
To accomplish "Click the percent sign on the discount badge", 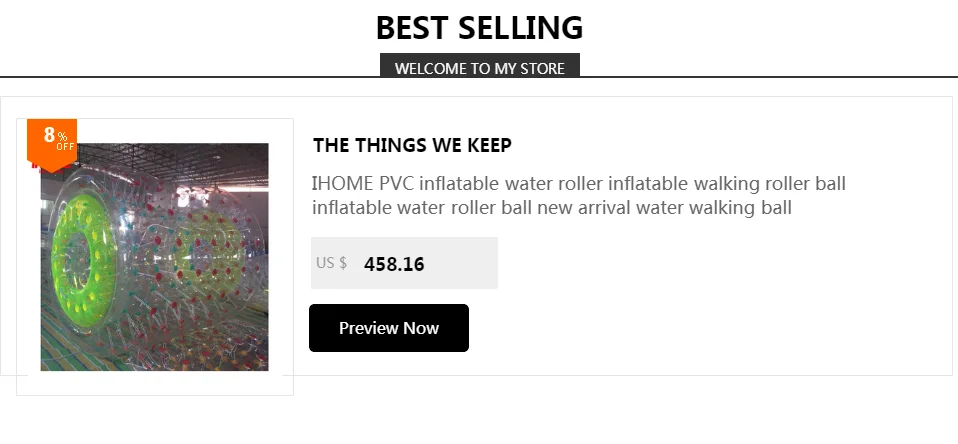I will click(63, 137).
